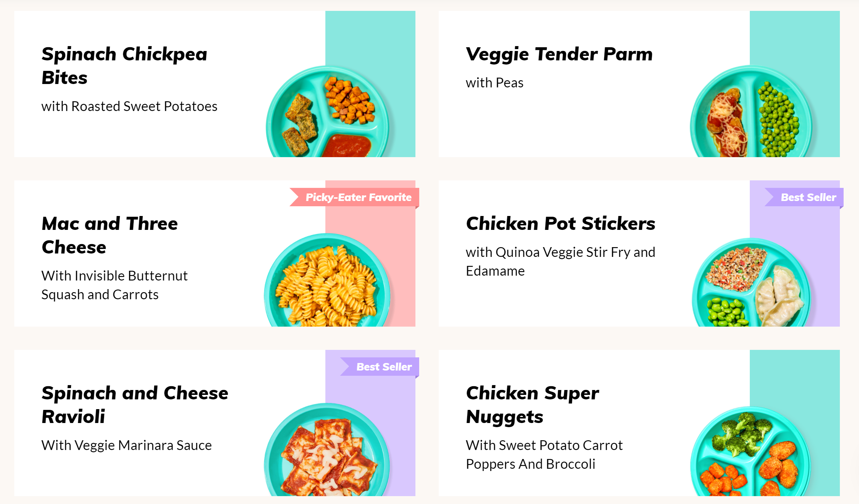Click the 'With Veggie Marinara Sauce' subtitle
This screenshot has width=859, height=504.
[127, 445]
